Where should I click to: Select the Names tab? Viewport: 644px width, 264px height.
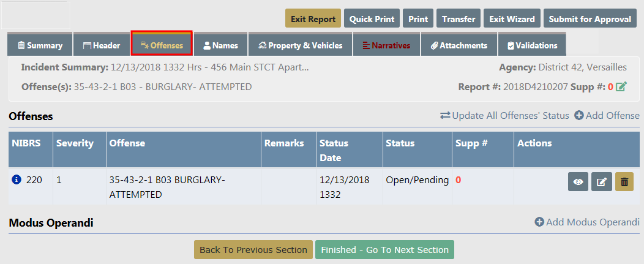click(x=220, y=45)
